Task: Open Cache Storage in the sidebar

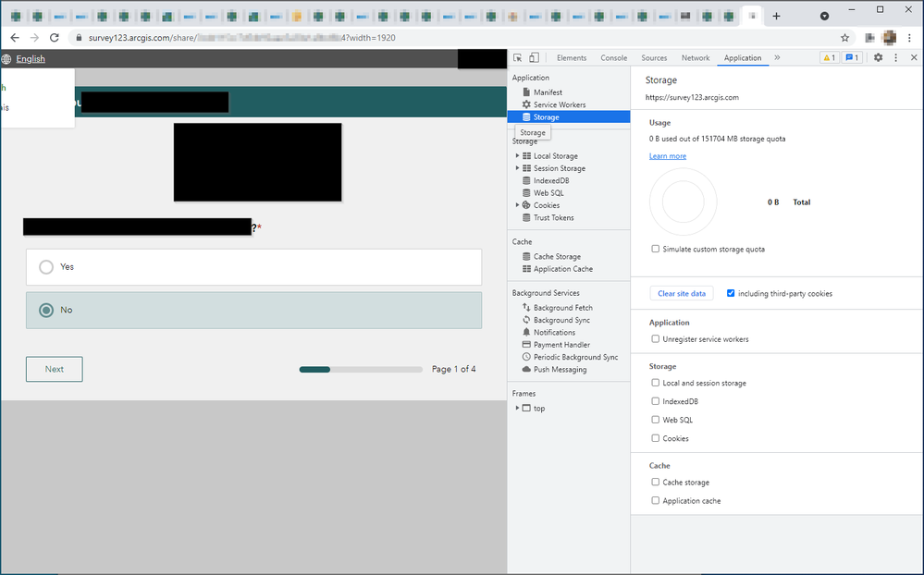Action: pyautogui.click(x=557, y=257)
